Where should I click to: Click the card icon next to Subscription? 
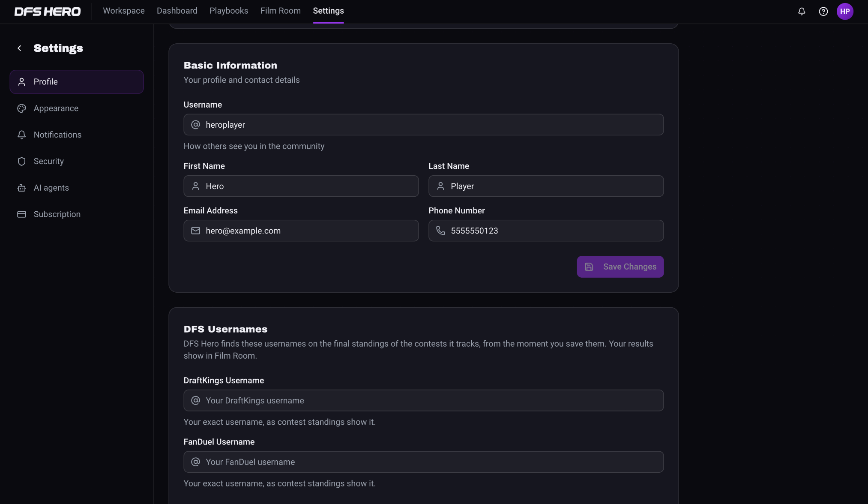(21, 214)
